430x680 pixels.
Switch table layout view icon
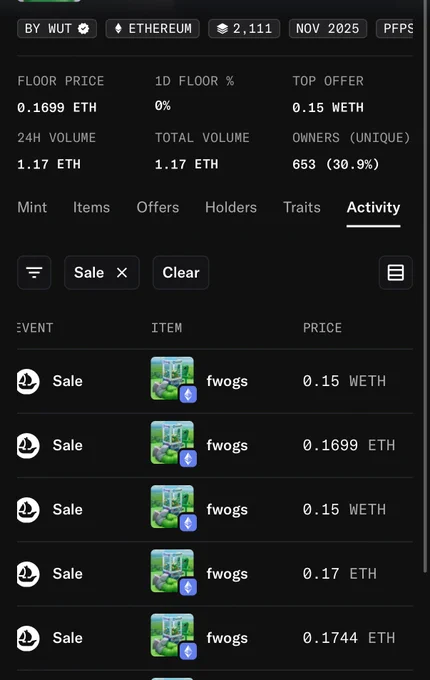(x=395, y=272)
